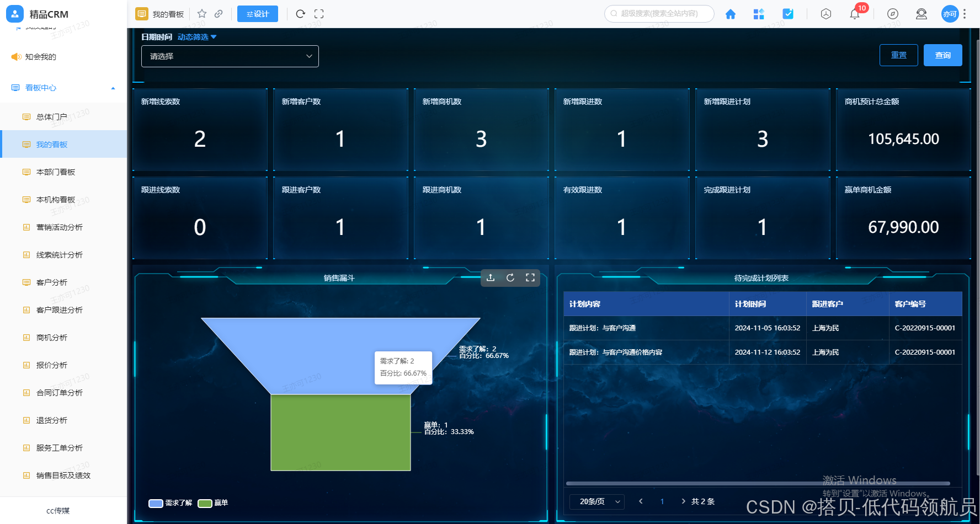Open 合同订单分析 in the sidebar

pyautogui.click(x=63, y=393)
